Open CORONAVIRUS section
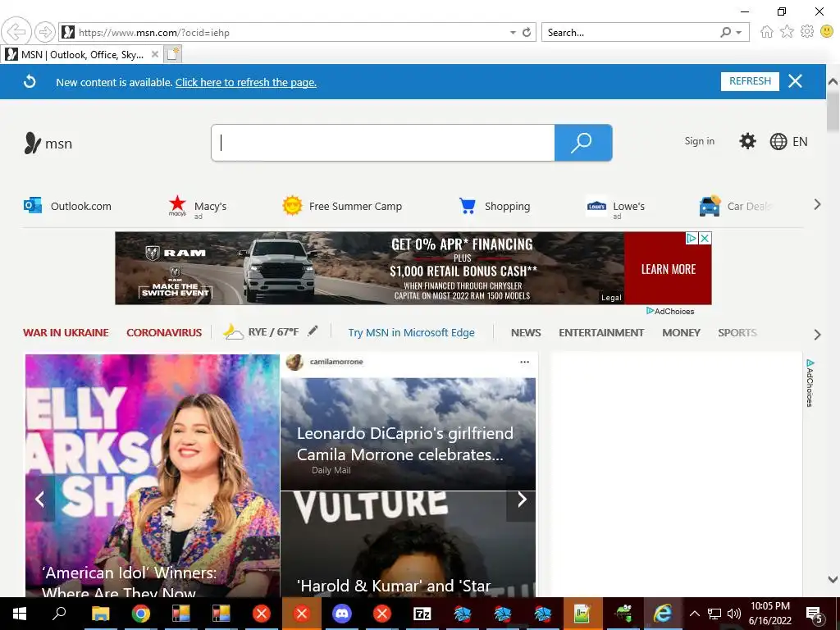 [x=164, y=333]
